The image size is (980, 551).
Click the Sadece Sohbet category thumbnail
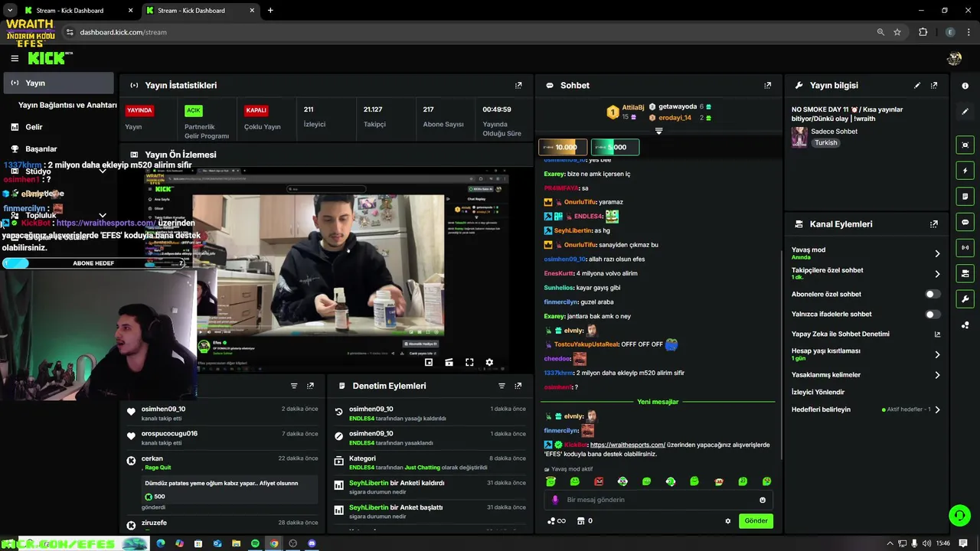click(x=799, y=137)
